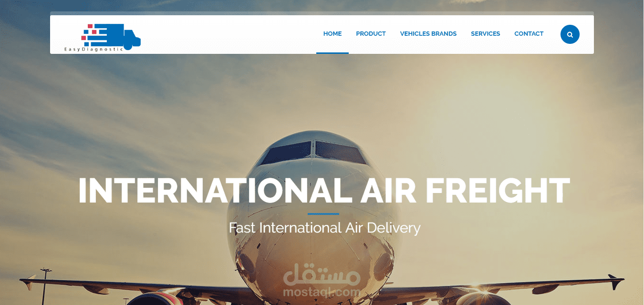Select the EasyDiagnostic logo text
The width and height of the screenshot is (644, 305).
click(94, 49)
